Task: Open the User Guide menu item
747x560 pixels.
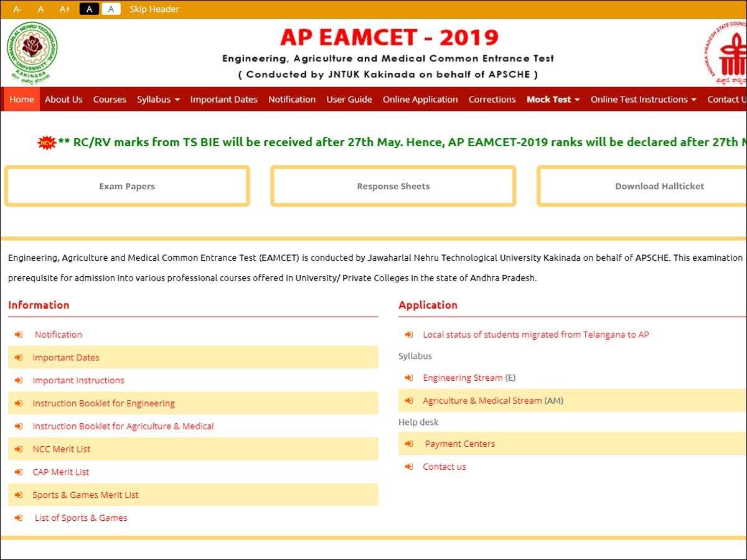Action: click(349, 100)
